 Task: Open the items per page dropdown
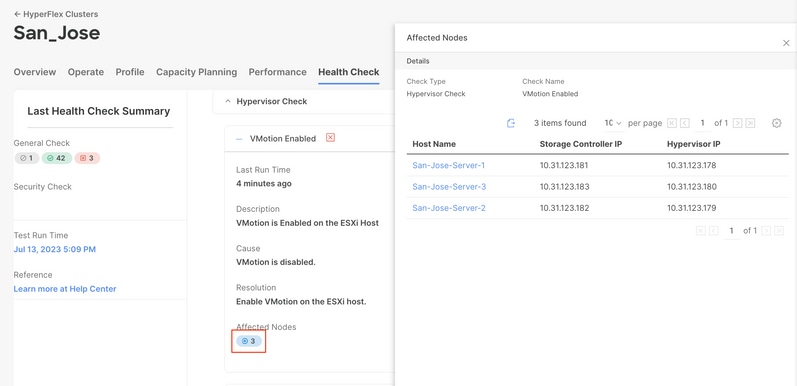[x=613, y=123]
